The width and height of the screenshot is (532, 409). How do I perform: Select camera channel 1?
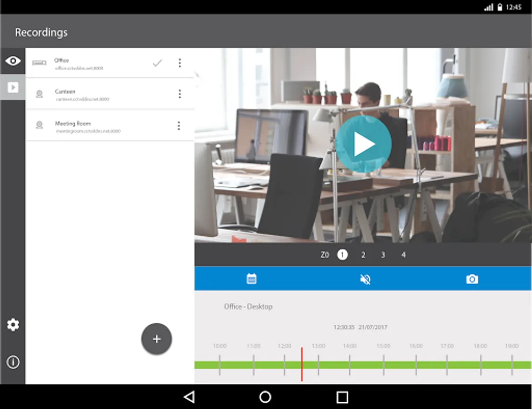[342, 254]
